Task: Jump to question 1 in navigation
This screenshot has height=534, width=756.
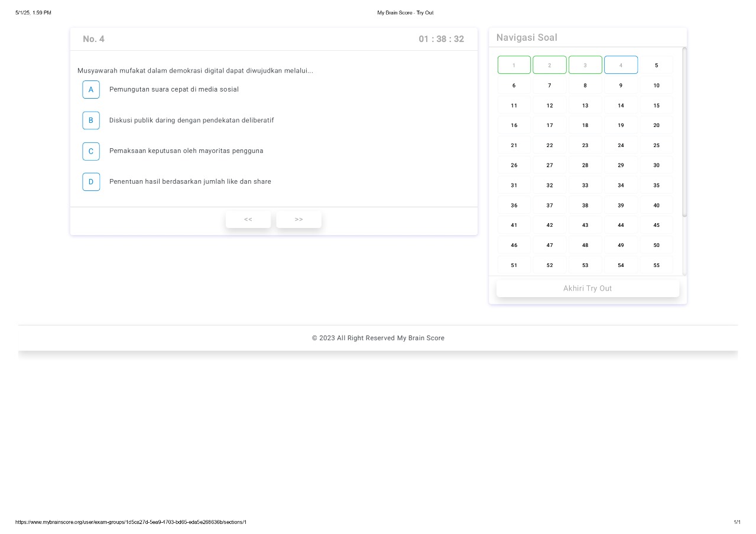Action: [514, 65]
